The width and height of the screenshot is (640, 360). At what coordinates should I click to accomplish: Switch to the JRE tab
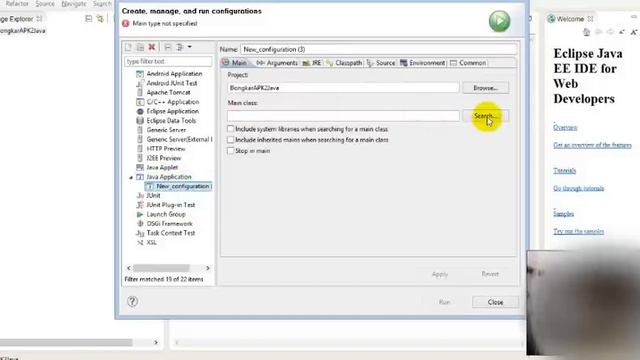click(x=312, y=63)
